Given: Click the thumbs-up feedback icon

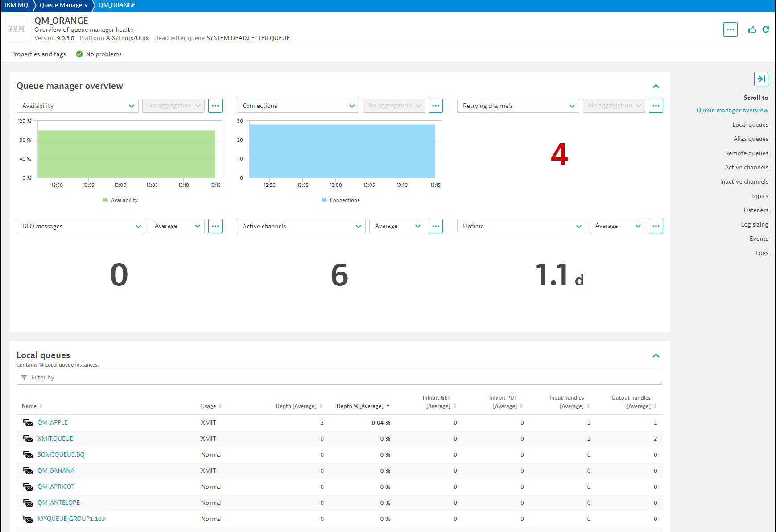Looking at the screenshot, I should coord(752,29).
